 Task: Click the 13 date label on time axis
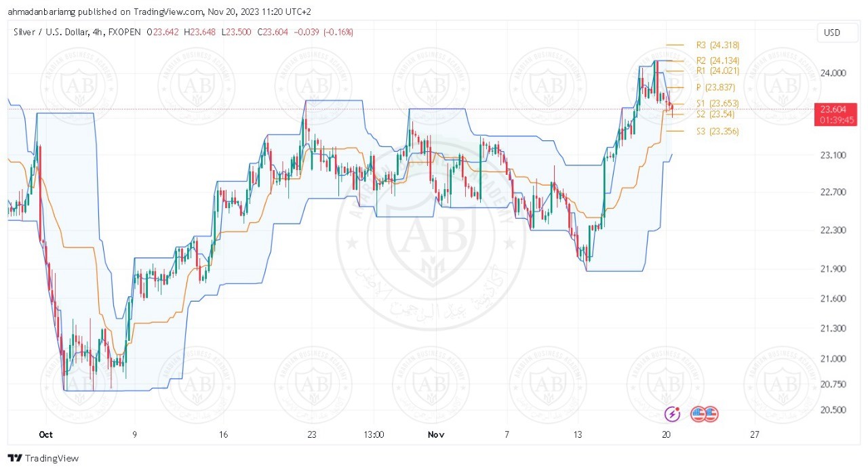578,434
